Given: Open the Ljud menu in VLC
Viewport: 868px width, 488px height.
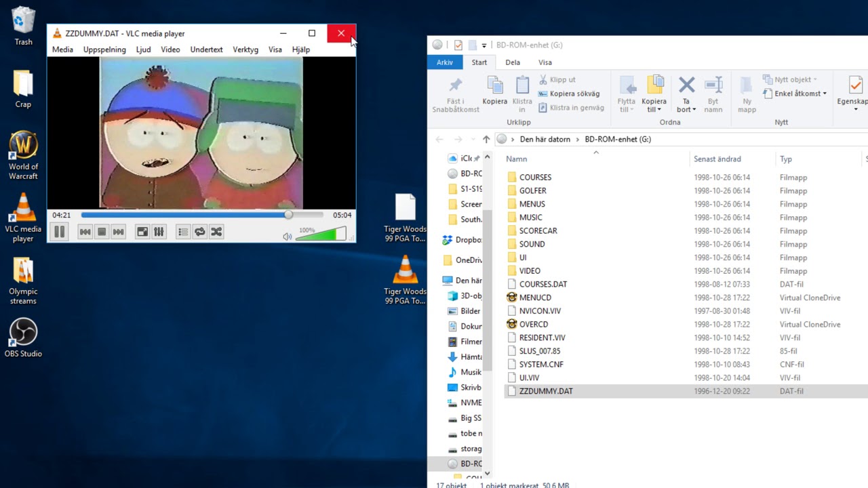Looking at the screenshot, I should click(x=143, y=49).
